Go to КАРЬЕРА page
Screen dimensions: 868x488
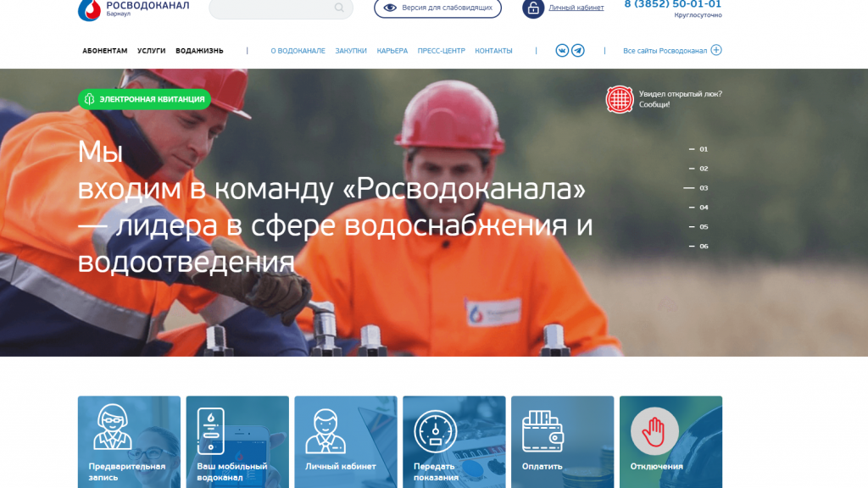coord(392,51)
